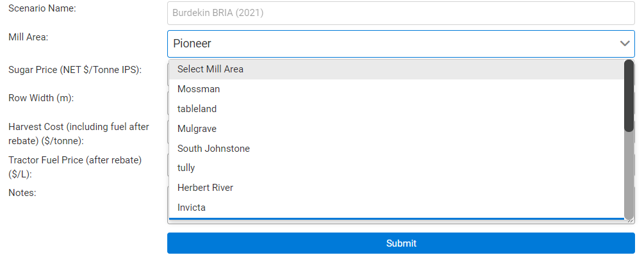
Task: Click the Notes textarea resize handle
Action: click(x=631, y=220)
